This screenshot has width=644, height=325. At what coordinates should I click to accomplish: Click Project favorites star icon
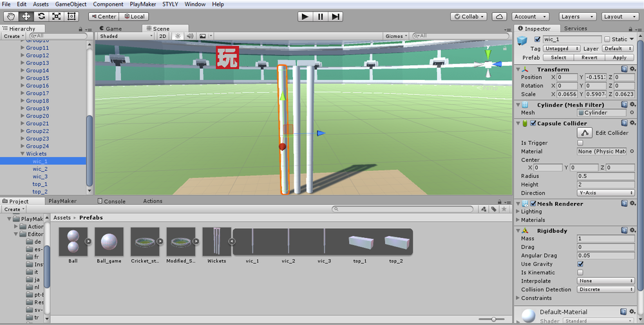[x=504, y=209]
